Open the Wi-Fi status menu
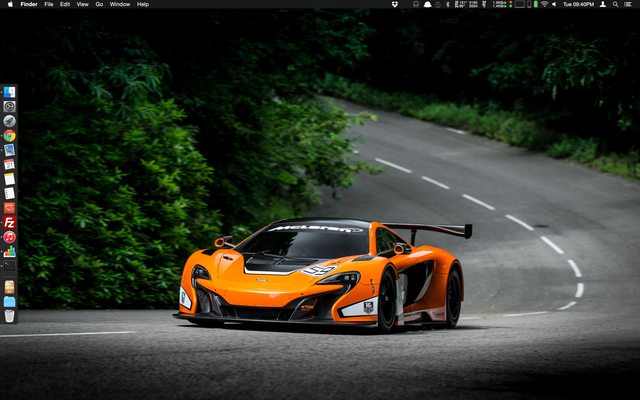This screenshot has height=400, width=640. click(544, 4)
